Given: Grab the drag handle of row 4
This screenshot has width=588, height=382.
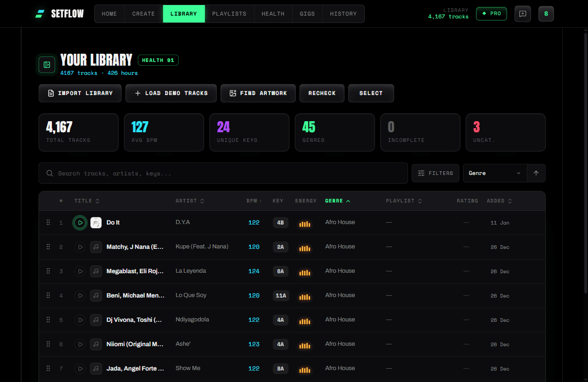Looking at the screenshot, I should (x=48, y=296).
